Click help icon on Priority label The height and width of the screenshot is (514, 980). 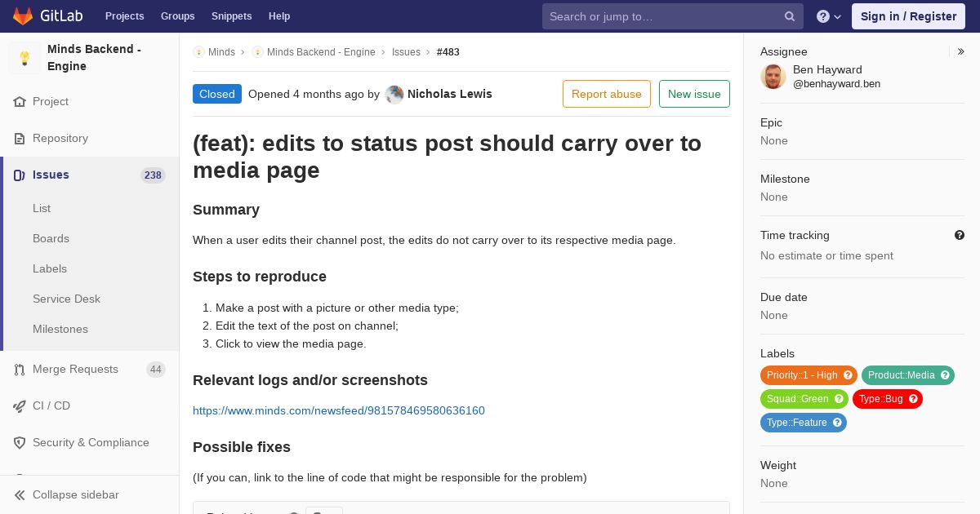(849, 375)
